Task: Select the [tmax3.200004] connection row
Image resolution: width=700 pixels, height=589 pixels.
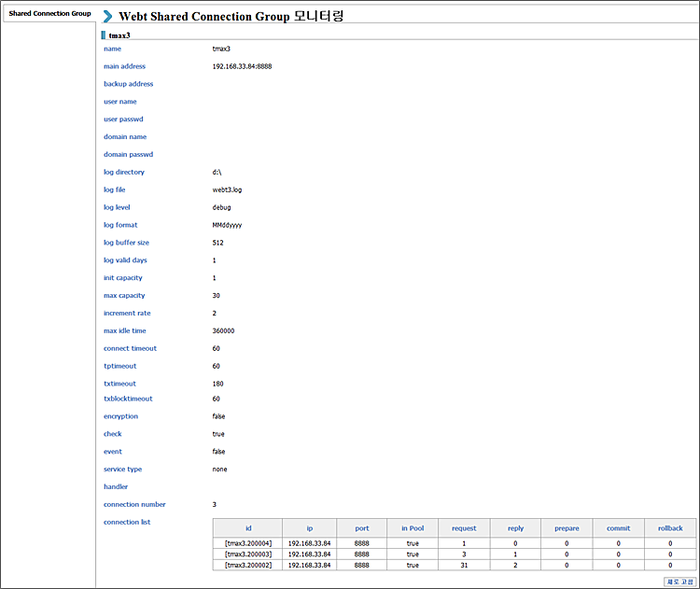Action: click(x=248, y=542)
